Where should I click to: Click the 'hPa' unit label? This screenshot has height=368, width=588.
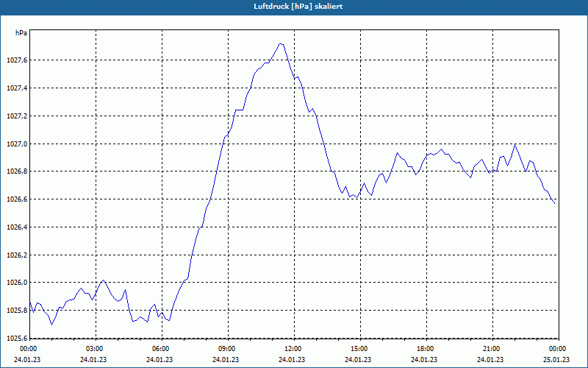click(21, 33)
